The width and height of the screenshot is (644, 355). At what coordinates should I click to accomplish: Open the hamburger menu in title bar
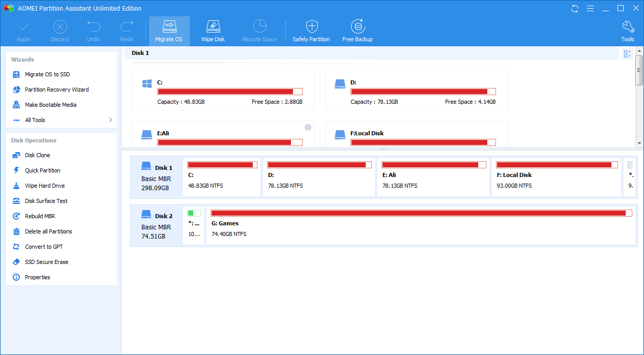coord(590,8)
